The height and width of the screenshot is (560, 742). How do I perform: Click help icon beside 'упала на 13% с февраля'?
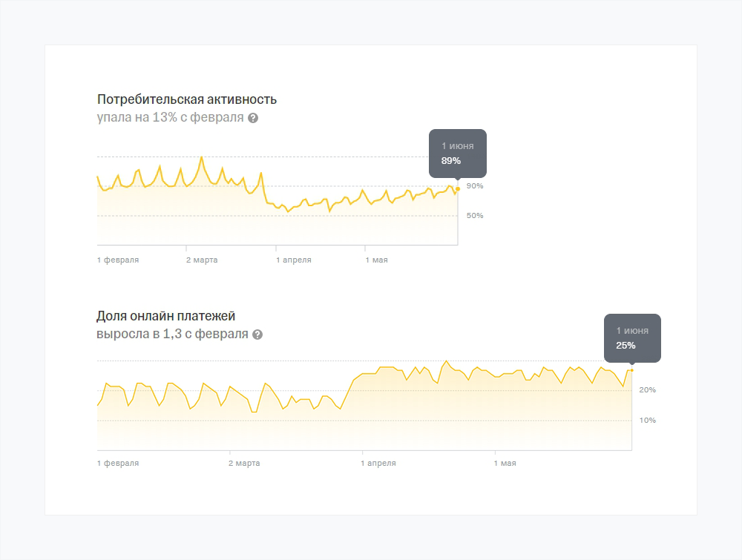253,118
